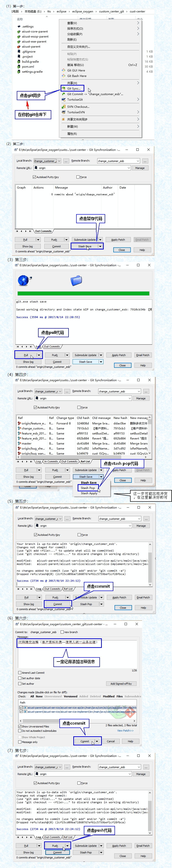Viewport: 172px width, 868px height.
Task: Click the SVN Checkout... icon
Action: [63, 107]
